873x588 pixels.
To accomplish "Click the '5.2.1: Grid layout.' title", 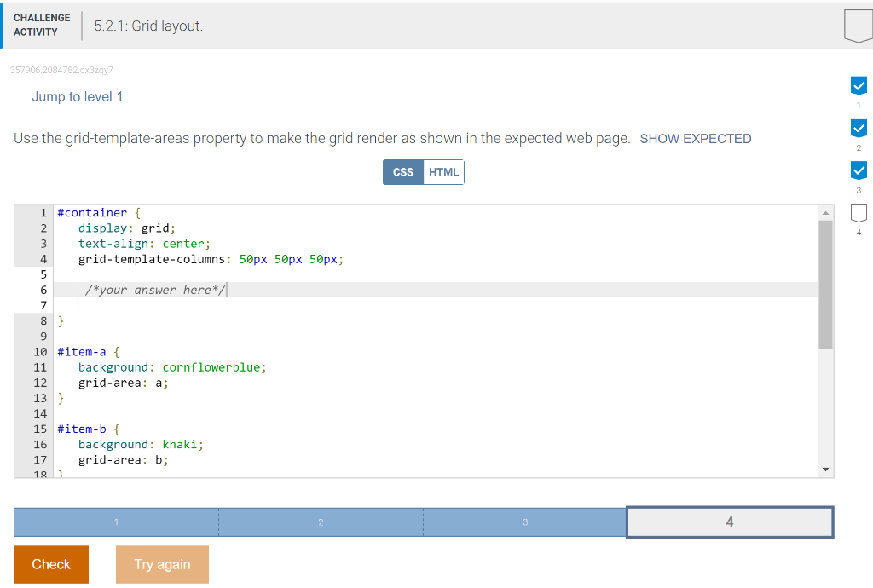I will (x=148, y=26).
